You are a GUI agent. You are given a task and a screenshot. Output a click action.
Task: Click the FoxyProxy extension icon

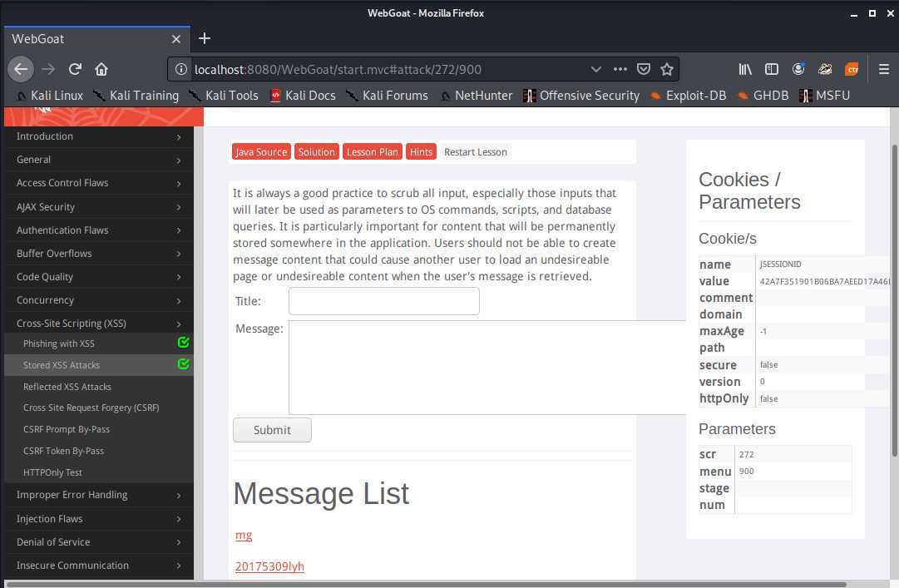825,69
